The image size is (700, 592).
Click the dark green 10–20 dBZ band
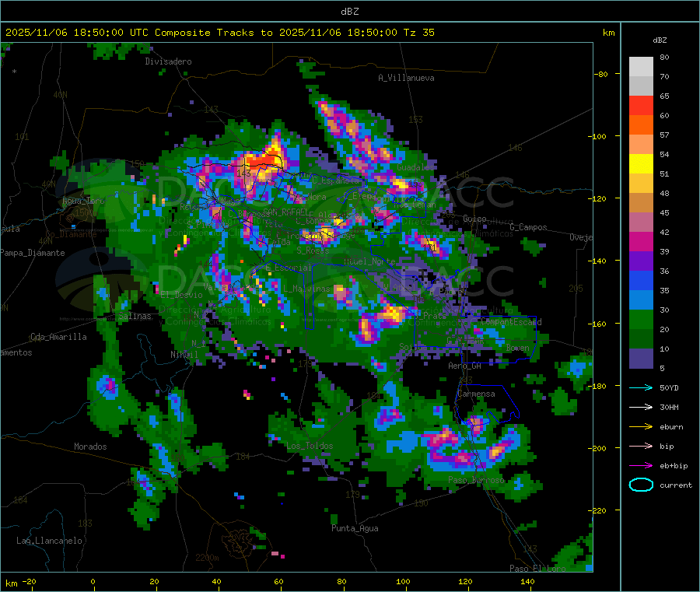coord(641,339)
